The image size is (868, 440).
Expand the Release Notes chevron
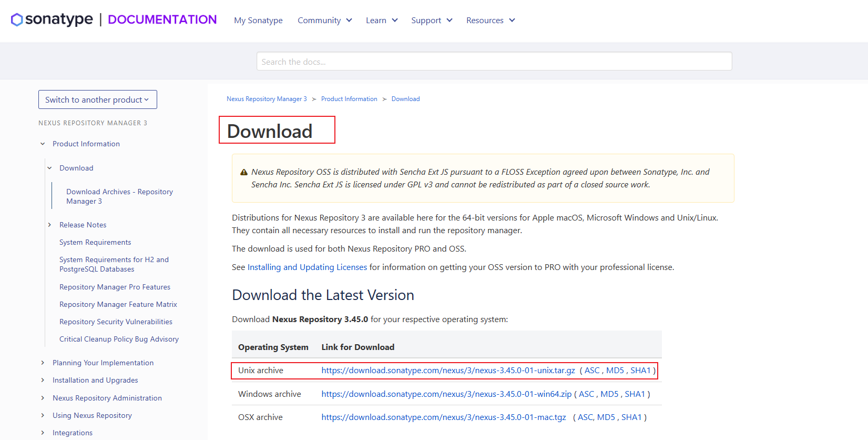pos(49,225)
